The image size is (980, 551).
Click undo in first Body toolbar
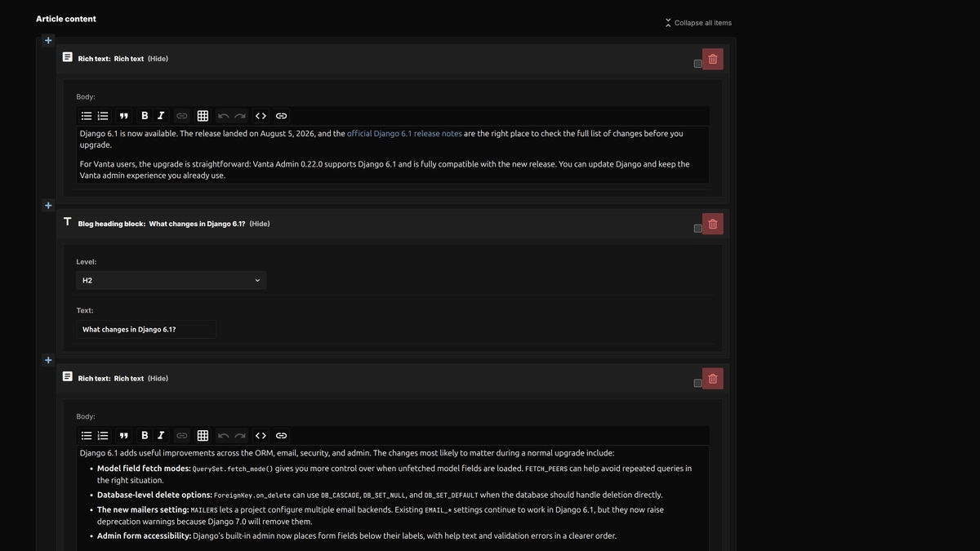coord(224,116)
